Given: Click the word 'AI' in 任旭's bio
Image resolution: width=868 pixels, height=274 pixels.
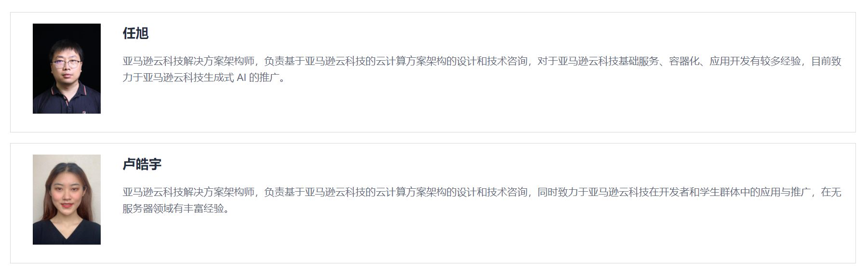Looking at the screenshot, I should tap(241, 78).
